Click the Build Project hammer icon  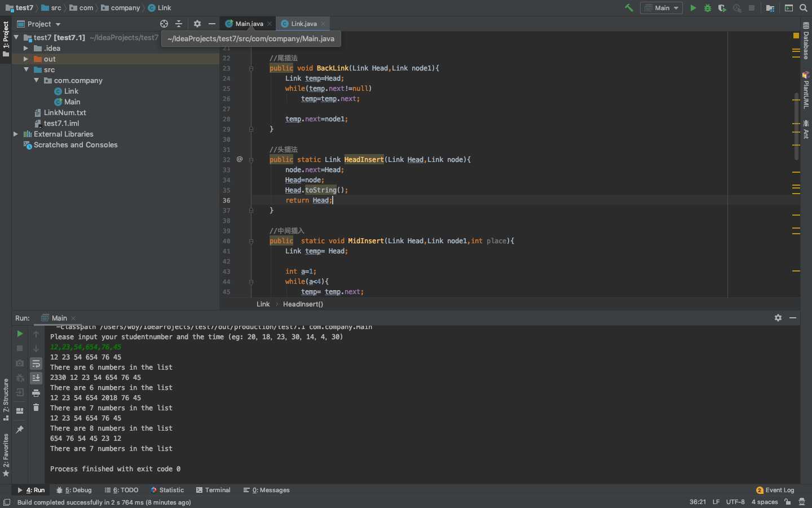pos(629,8)
